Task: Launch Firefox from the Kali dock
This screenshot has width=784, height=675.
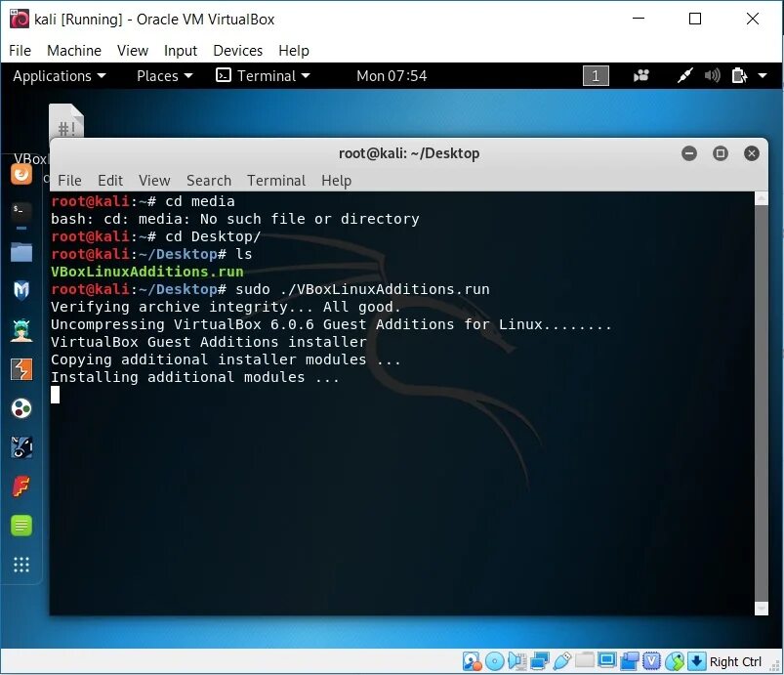Action: [21, 174]
